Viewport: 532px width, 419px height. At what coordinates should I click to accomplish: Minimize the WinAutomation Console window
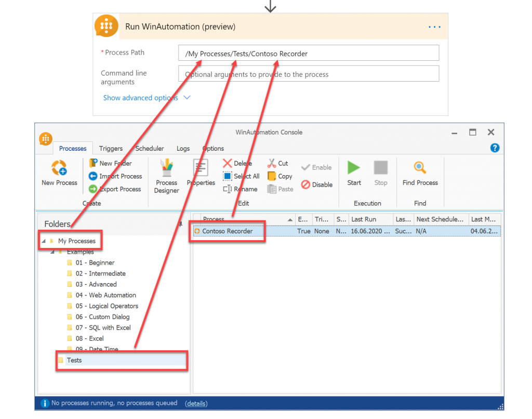click(x=454, y=133)
